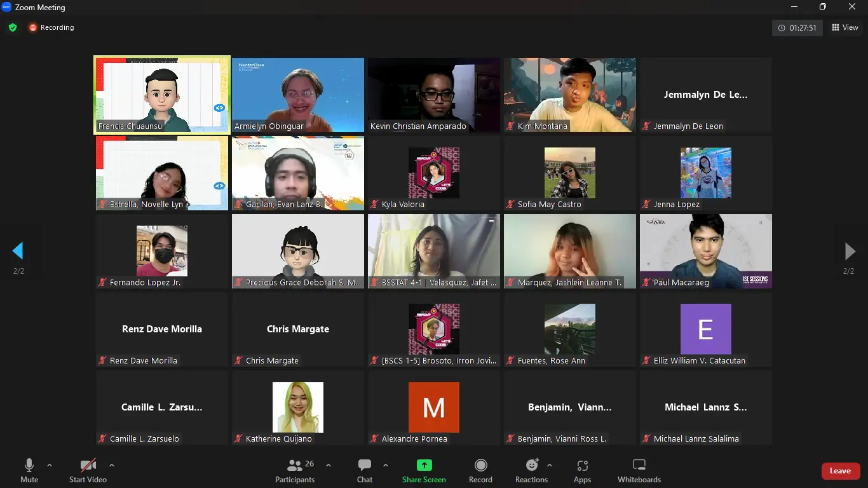Go to previous page with left blue arrow
The width and height of the screenshot is (868, 488).
(18, 251)
